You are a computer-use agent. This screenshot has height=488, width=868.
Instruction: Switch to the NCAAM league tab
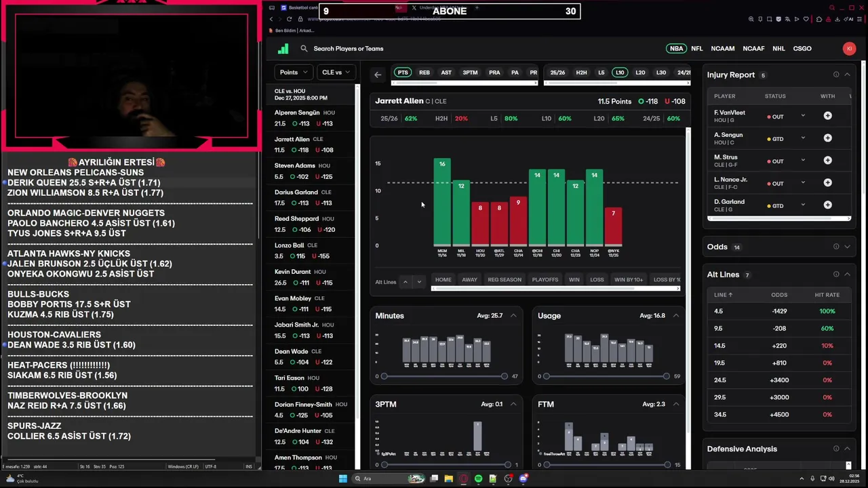click(x=723, y=49)
